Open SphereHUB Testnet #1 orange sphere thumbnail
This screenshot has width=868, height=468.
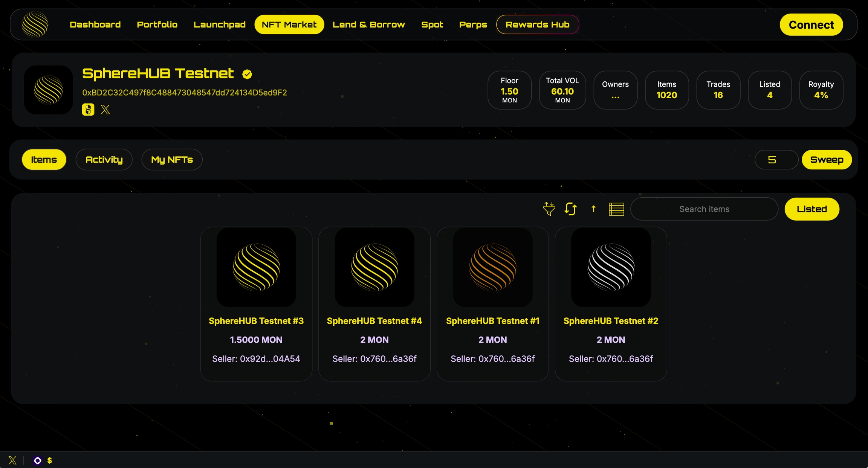click(492, 267)
